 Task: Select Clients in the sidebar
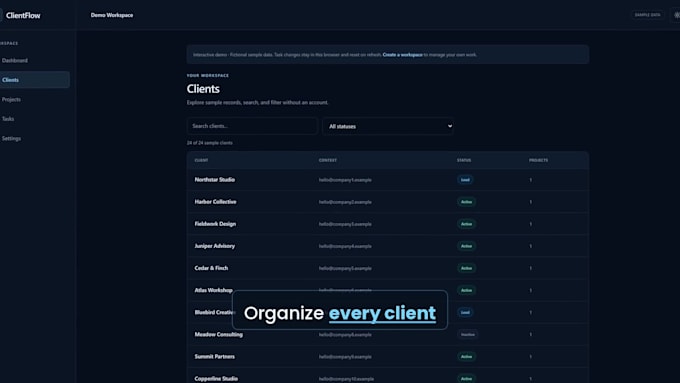(34, 80)
